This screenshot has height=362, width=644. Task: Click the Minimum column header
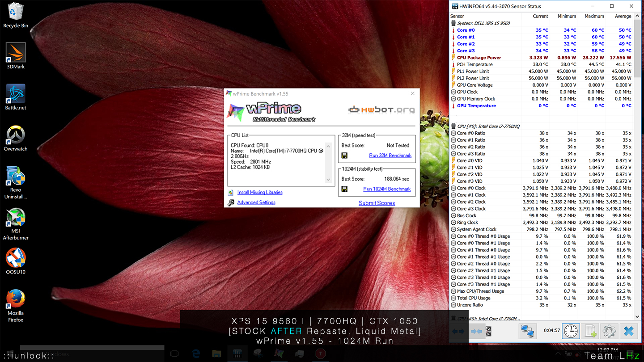tap(567, 16)
